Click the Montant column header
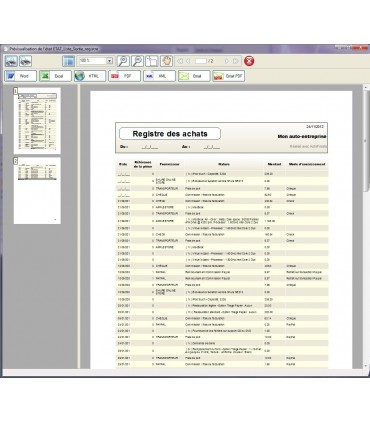370x423 pixels. (x=274, y=164)
